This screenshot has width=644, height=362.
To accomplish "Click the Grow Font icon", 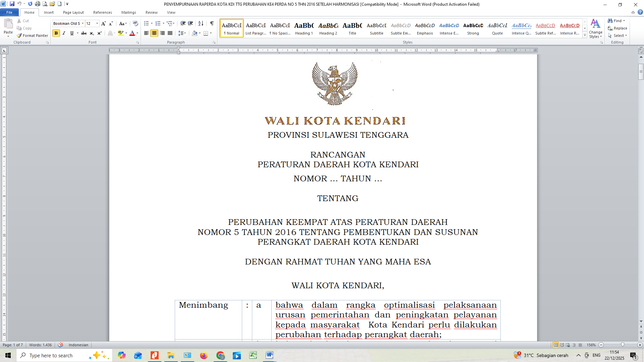I will (103, 23).
